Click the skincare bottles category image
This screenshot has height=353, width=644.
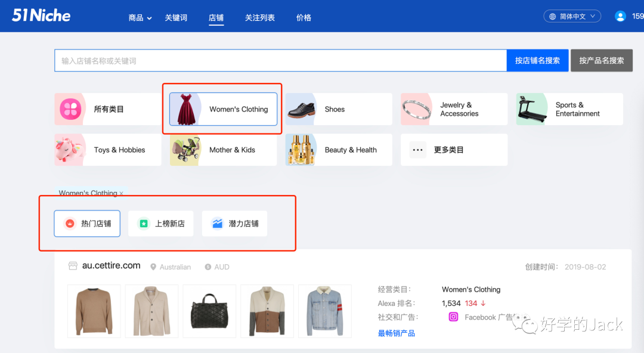[302, 150]
